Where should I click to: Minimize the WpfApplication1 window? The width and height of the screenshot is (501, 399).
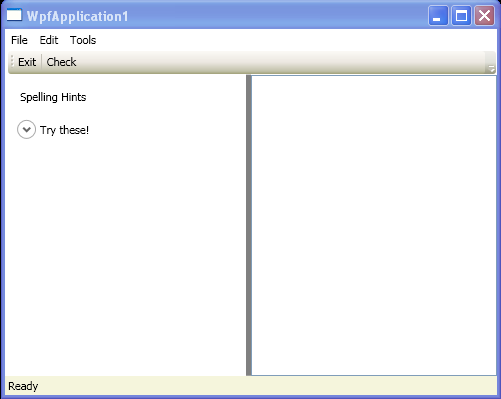click(438, 15)
